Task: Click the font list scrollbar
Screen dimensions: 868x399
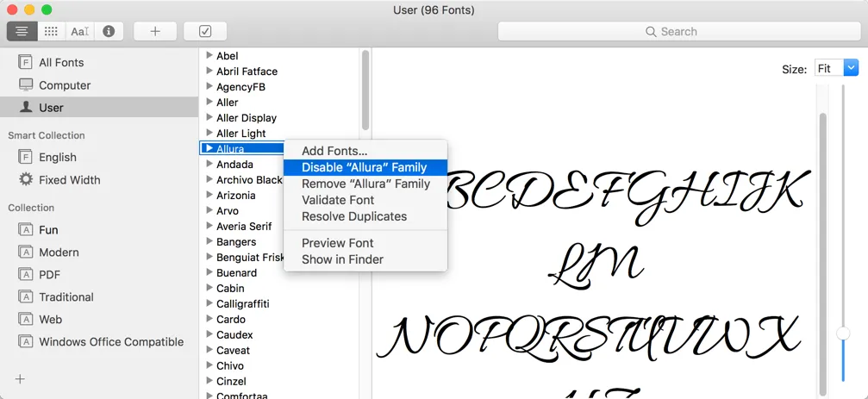Action: tap(365, 90)
